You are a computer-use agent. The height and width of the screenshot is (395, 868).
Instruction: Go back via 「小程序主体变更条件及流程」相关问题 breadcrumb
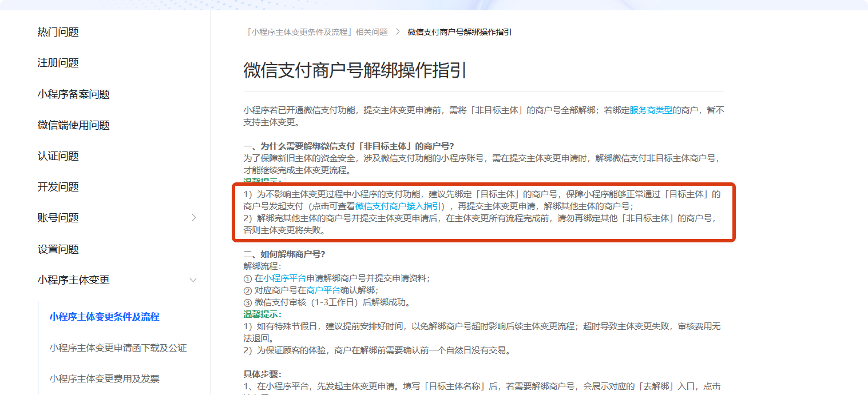click(x=316, y=32)
